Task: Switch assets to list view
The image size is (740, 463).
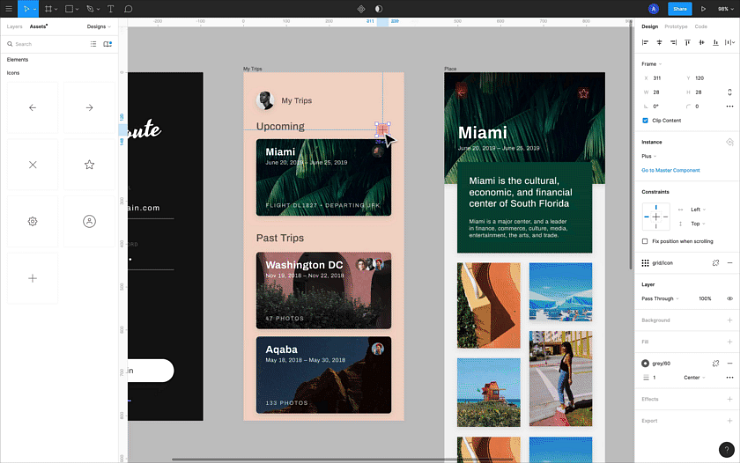Action: [x=94, y=44]
